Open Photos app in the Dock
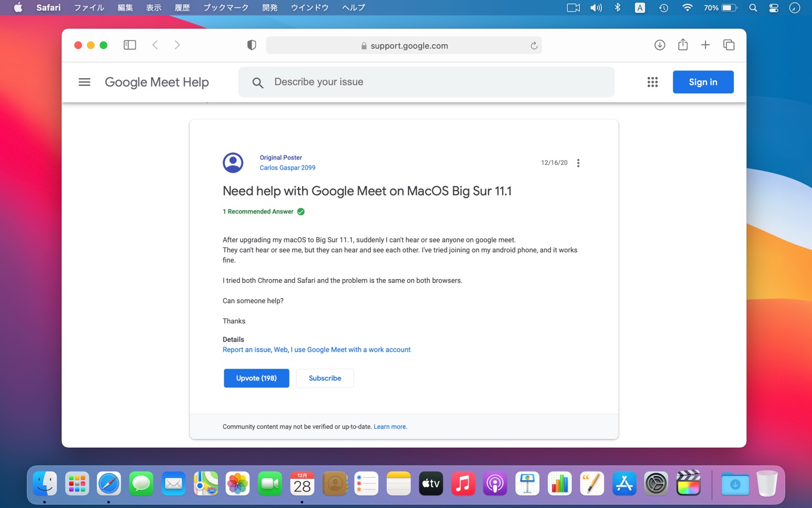This screenshot has height=508, width=812. point(238,483)
